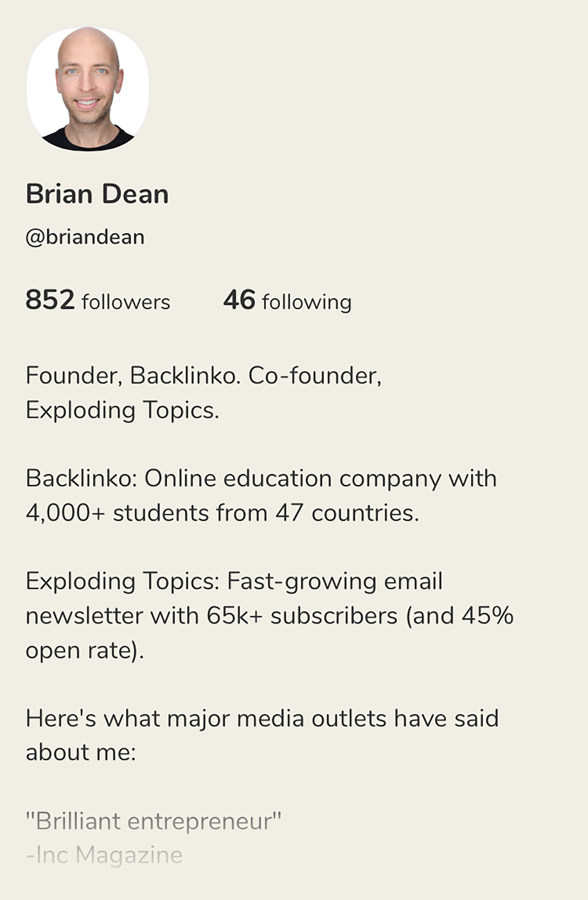The height and width of the screenshot is (900, 588).
Task: Click the "open rate)." text
Action: coord(84,650)
